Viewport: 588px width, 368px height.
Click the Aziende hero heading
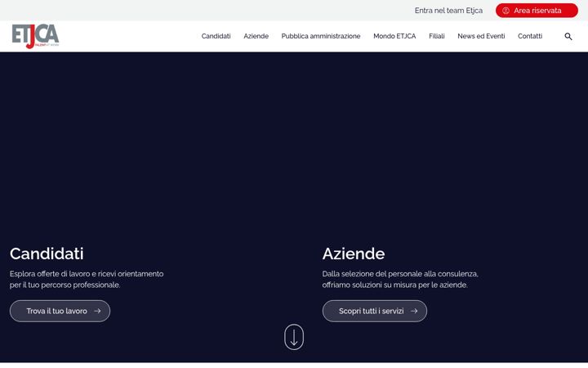pos(354,254)
